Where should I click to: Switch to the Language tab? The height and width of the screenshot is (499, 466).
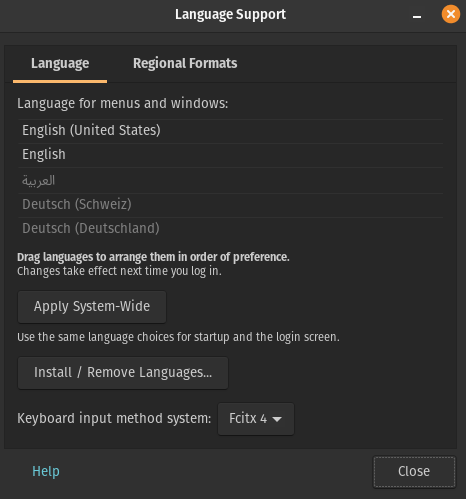(60, 64)
